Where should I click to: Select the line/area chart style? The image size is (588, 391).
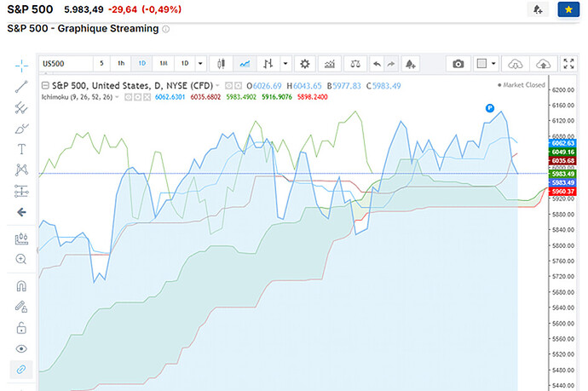pyautogui.click(x=245, y=64)
